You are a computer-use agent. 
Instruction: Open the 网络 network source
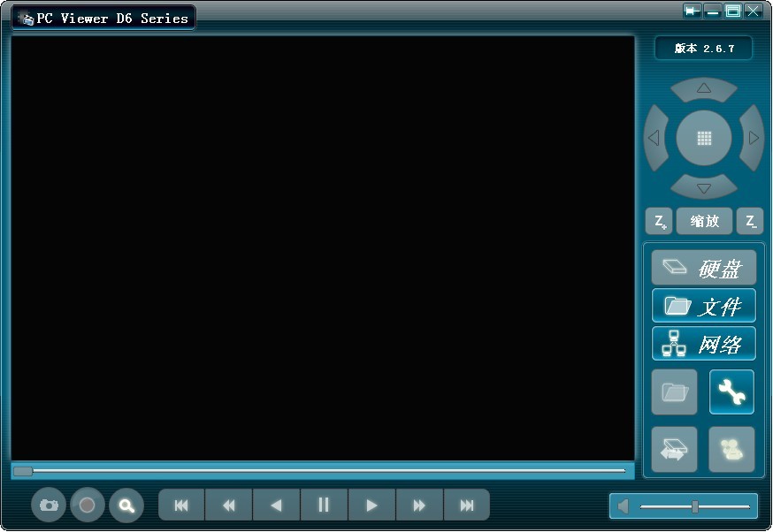pyautogui.click(x=703, y=344)
